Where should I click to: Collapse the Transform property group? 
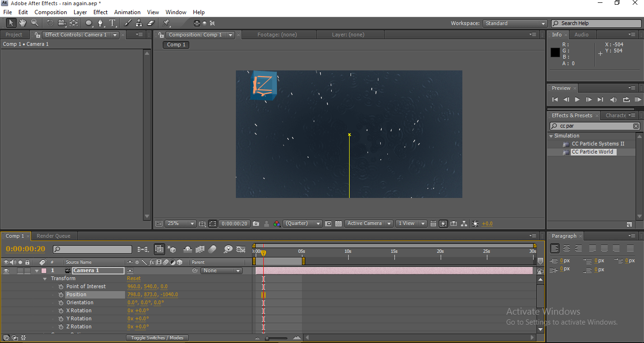point(45,279)
